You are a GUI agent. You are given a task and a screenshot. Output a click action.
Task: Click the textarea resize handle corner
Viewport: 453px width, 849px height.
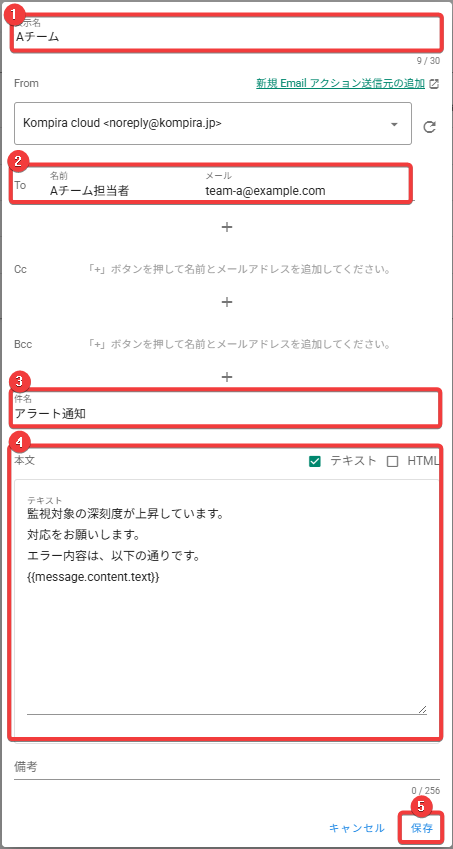[422, 709]
